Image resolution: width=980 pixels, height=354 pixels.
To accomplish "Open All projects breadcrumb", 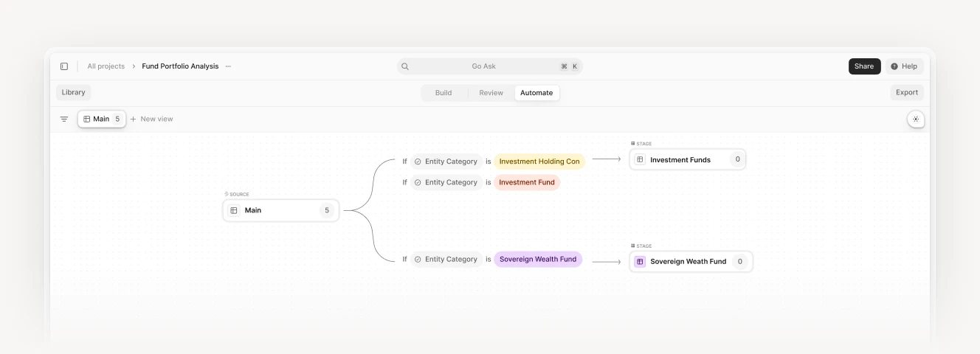I will pyautogui.click(x=106, y=66).
